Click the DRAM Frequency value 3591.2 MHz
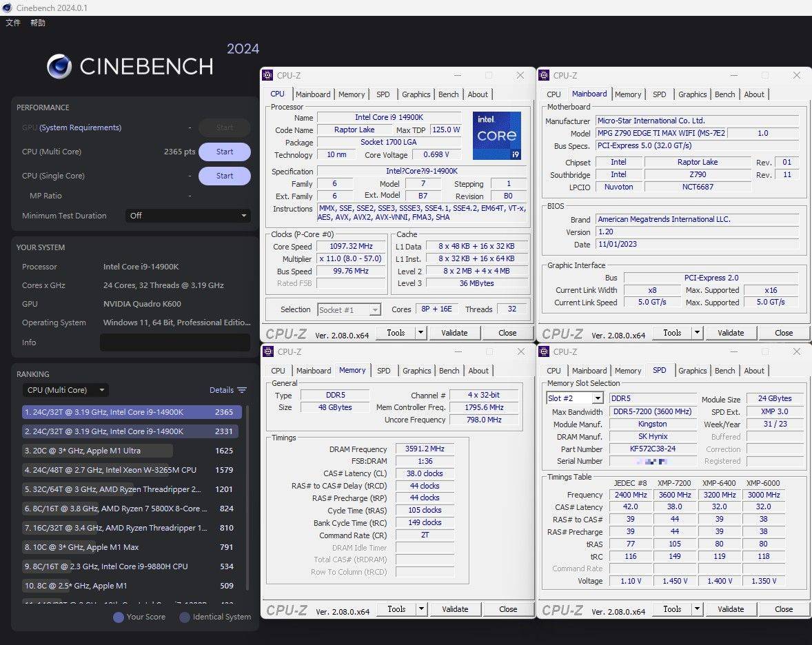 pyautogui.click(x=425, y=449)
